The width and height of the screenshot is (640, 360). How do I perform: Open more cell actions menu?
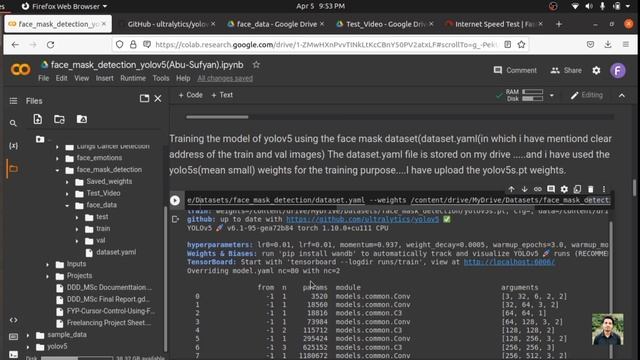(x=604, y=189)
